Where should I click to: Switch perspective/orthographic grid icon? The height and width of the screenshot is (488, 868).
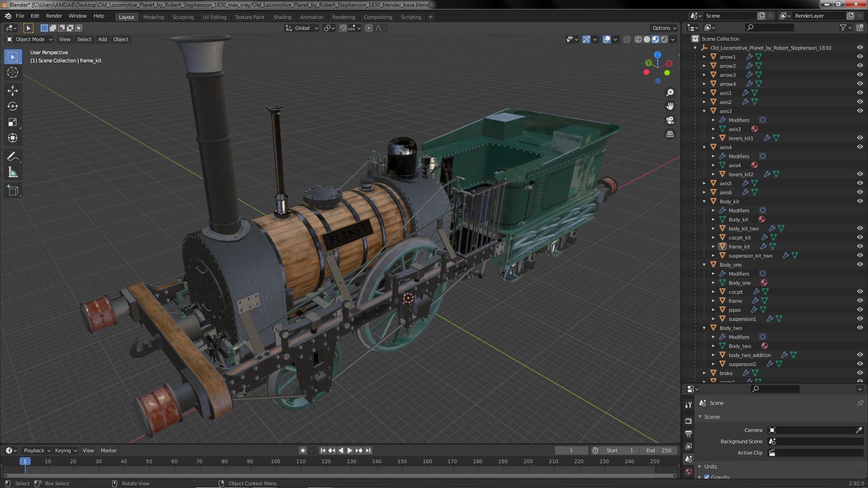tap(670, 134)
